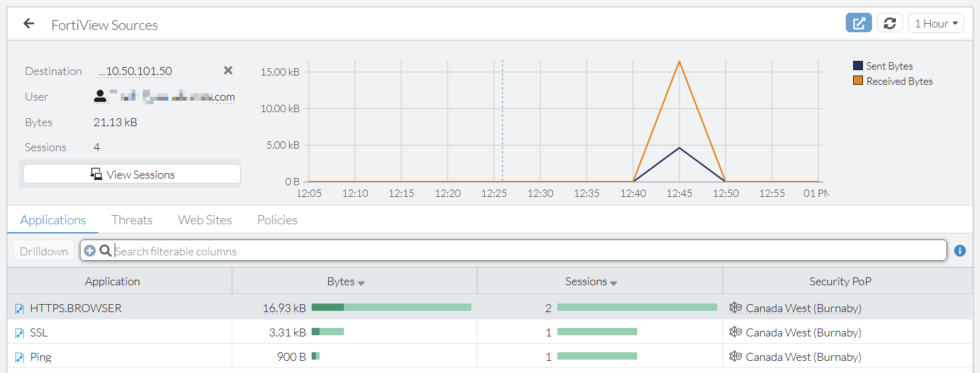980x373 pixels.
Task: Click Canada West (Burnaby) in Ping row
Action: [803, 357]
